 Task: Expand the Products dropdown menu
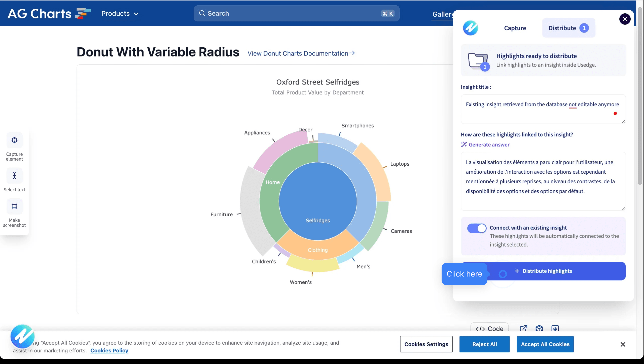click(120, 14)
